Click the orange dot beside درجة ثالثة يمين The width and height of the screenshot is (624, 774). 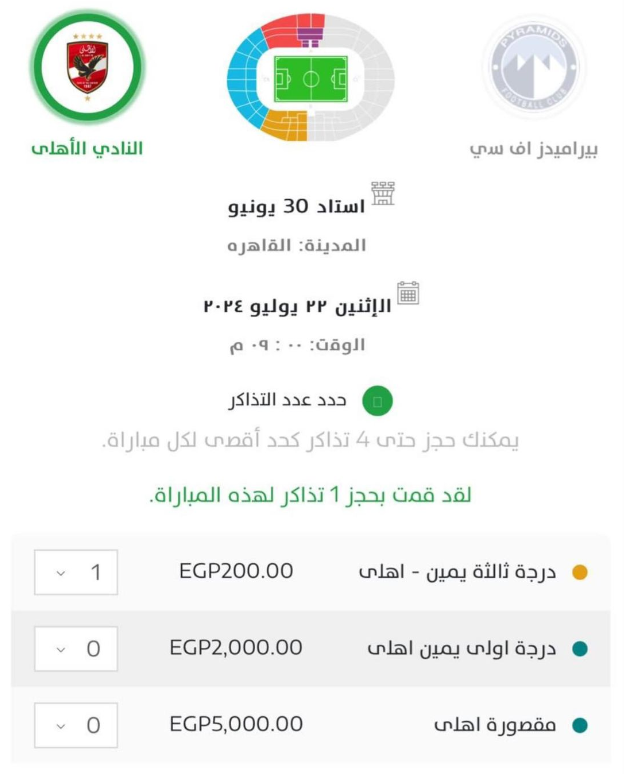tap(578, 573)
